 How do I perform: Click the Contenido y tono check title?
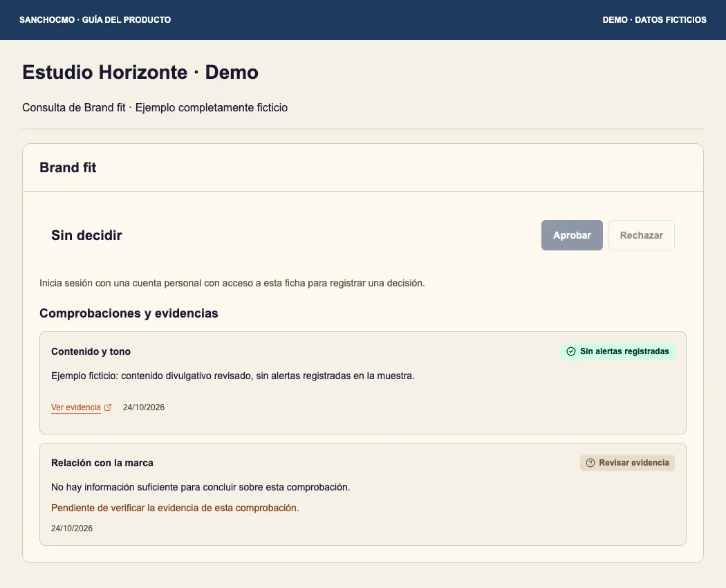(91, 351)
